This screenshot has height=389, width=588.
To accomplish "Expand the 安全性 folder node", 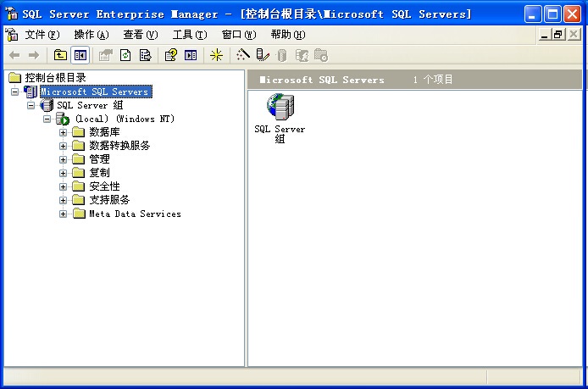I will click(x=63, y=186).
